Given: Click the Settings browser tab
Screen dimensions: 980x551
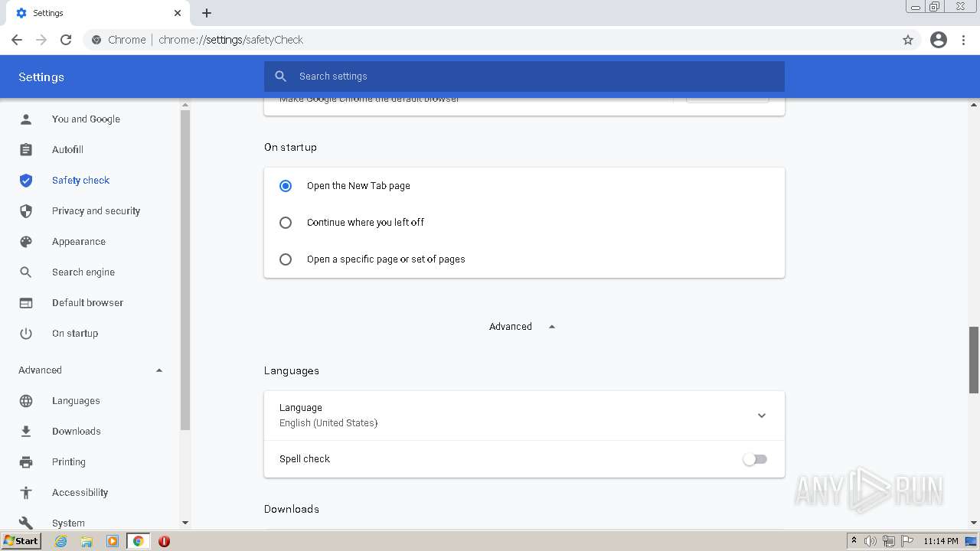Looking at the screenshot, I should 96,13.
